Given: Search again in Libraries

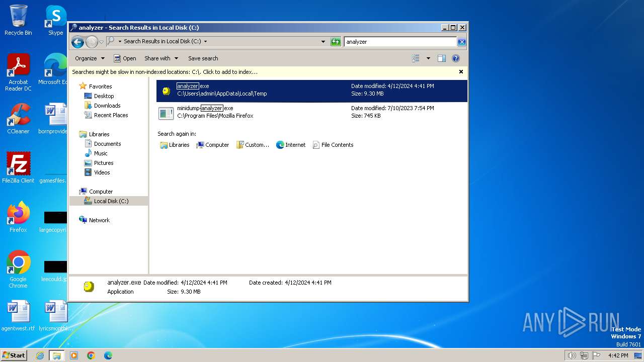Looking at the screenshot, I should click(175, 145).
